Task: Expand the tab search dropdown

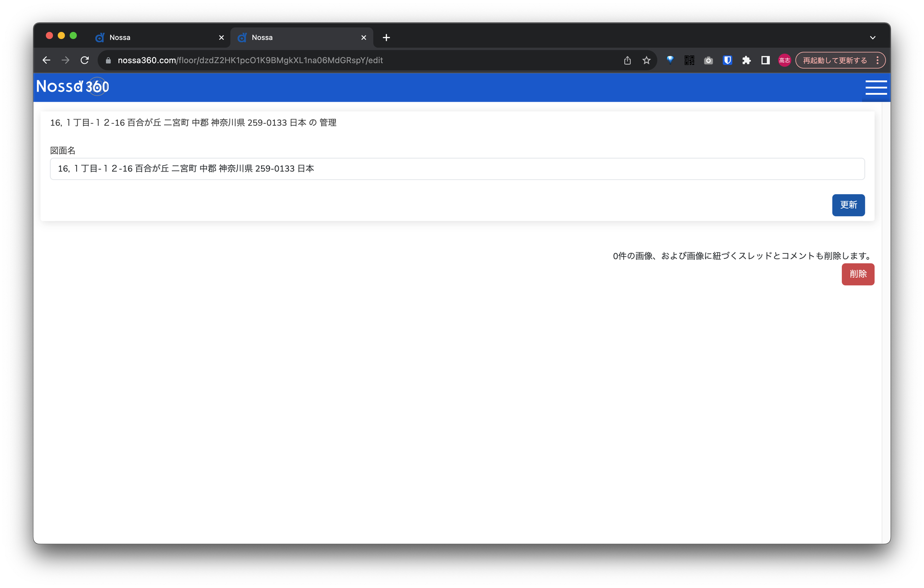Action: tap(873, 37)
